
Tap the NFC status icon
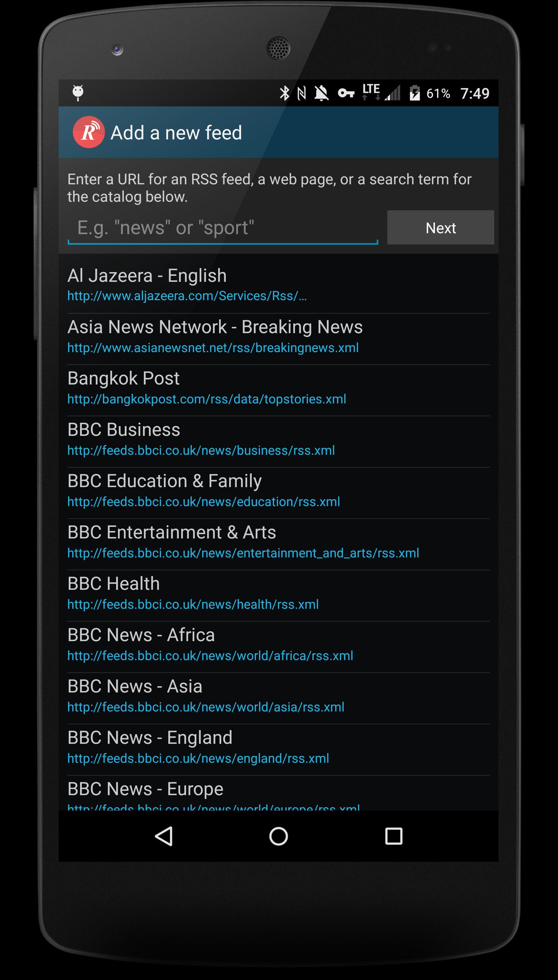[x=301, y=93]
